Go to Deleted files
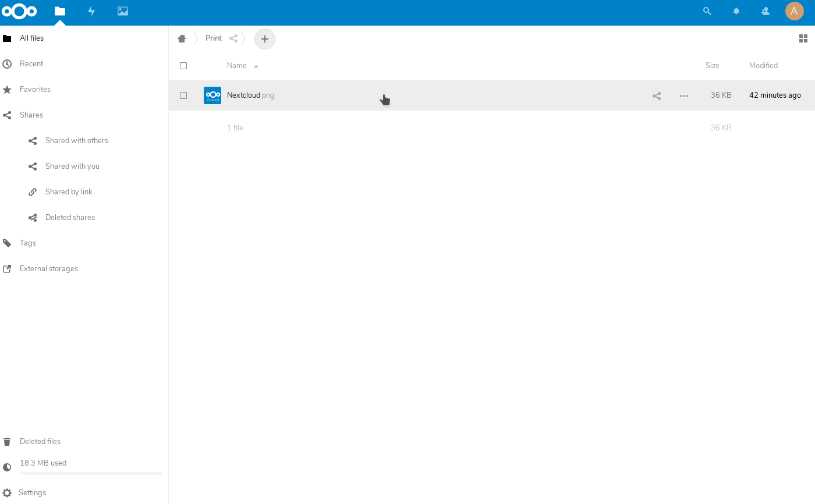 40,441
